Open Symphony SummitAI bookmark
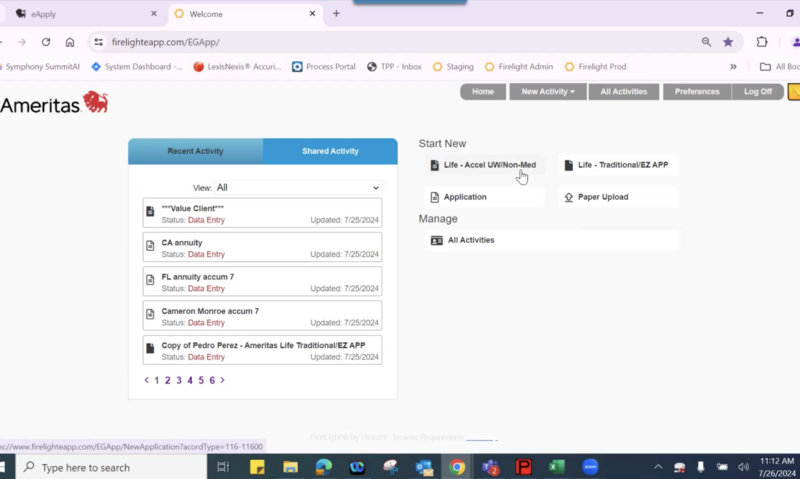 [x=41, y=66]
